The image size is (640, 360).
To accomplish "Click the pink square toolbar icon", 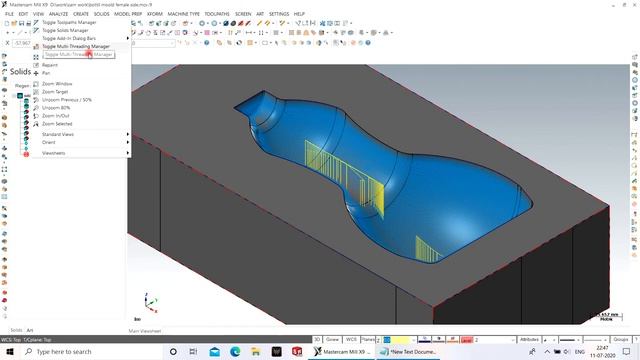I will (207, 33).
